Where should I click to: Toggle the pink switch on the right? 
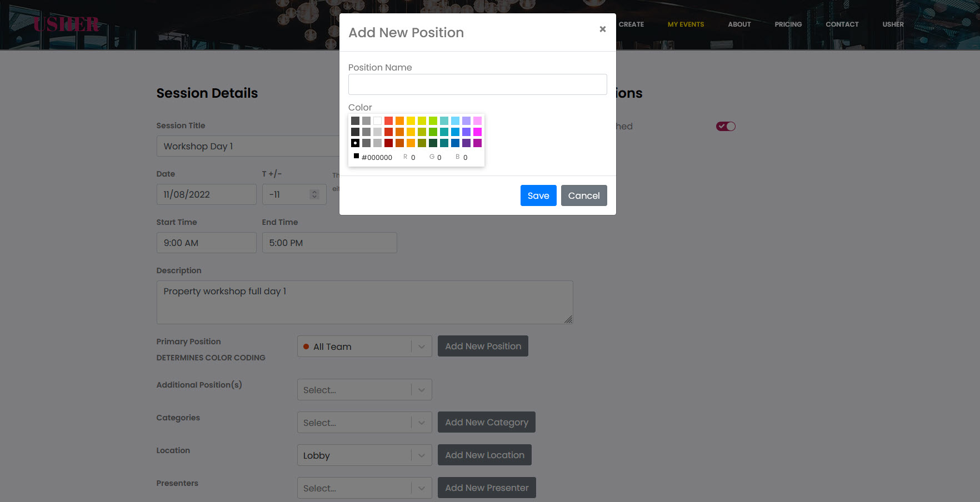pyautogui.click(x=726, y=127)
